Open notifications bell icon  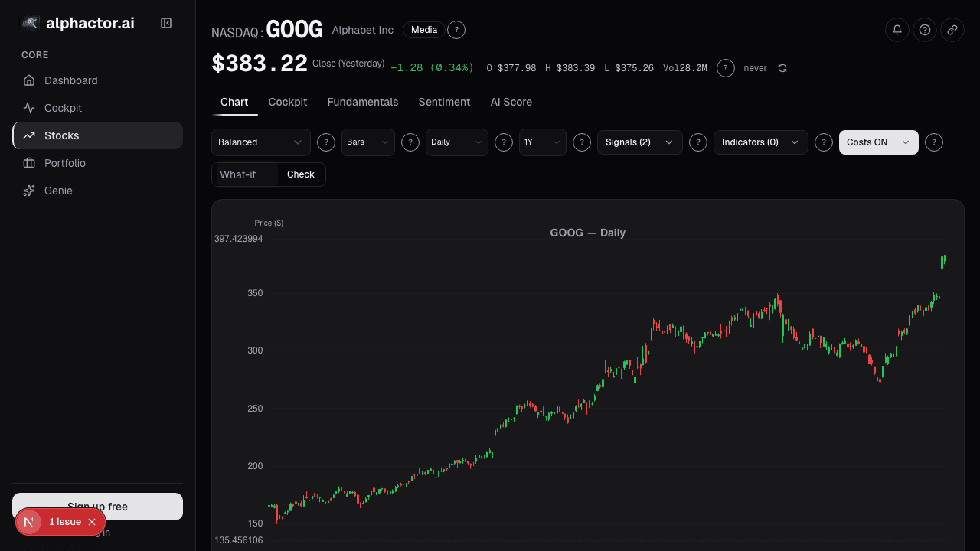(897, 30)
